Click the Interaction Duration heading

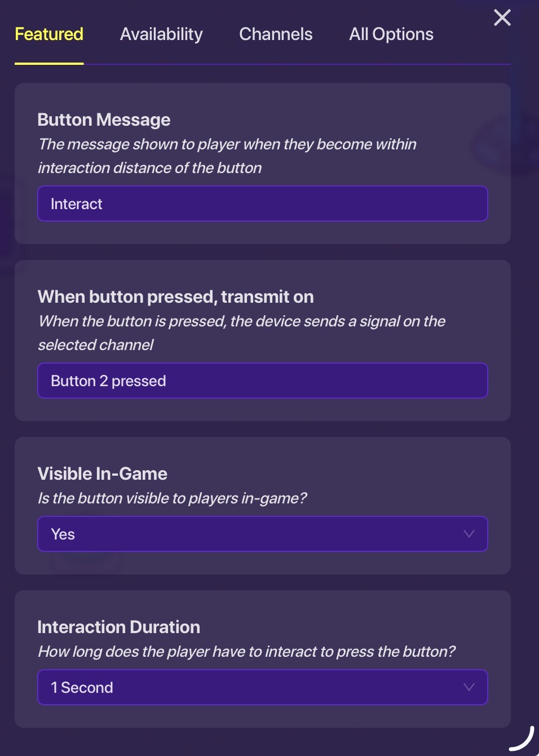[x=118, y=627]
